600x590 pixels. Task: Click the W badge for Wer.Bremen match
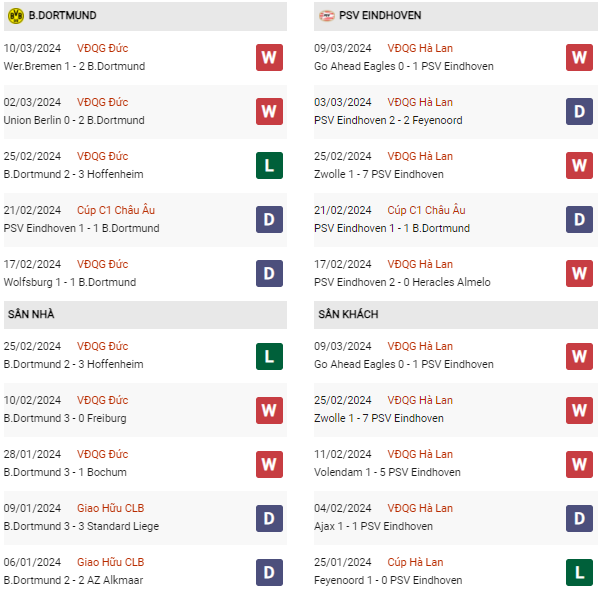click(269, 57)
